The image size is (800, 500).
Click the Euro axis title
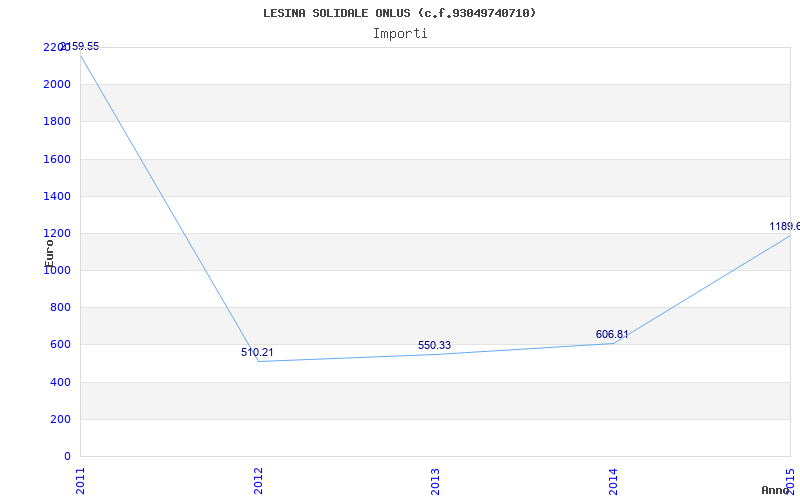tap(49, 253)
